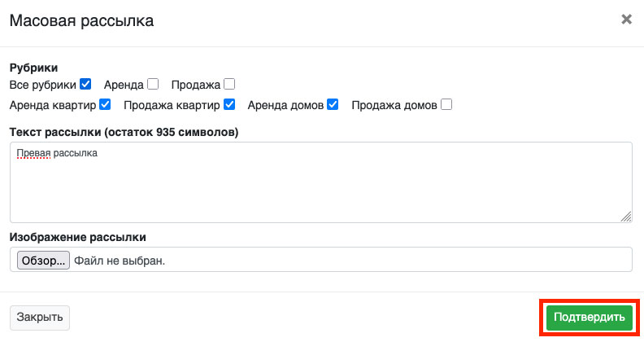Uncheck the 'Аренда квартир' checkbox

pos(104,105)
